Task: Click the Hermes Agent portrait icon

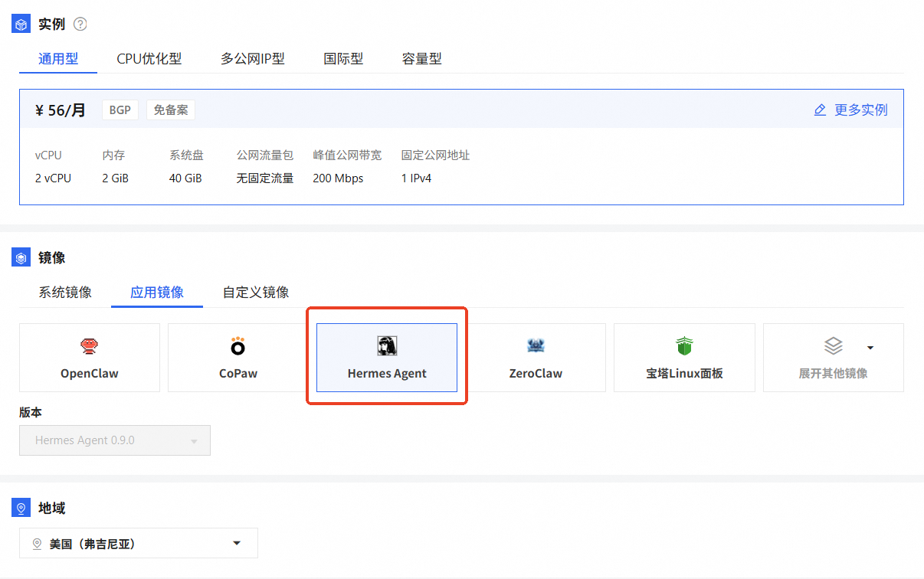Action: pyautogui.click(x=387, y=346)
